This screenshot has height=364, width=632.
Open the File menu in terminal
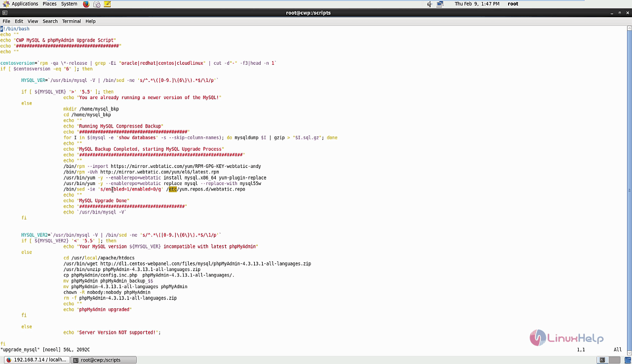coord(6,21)
